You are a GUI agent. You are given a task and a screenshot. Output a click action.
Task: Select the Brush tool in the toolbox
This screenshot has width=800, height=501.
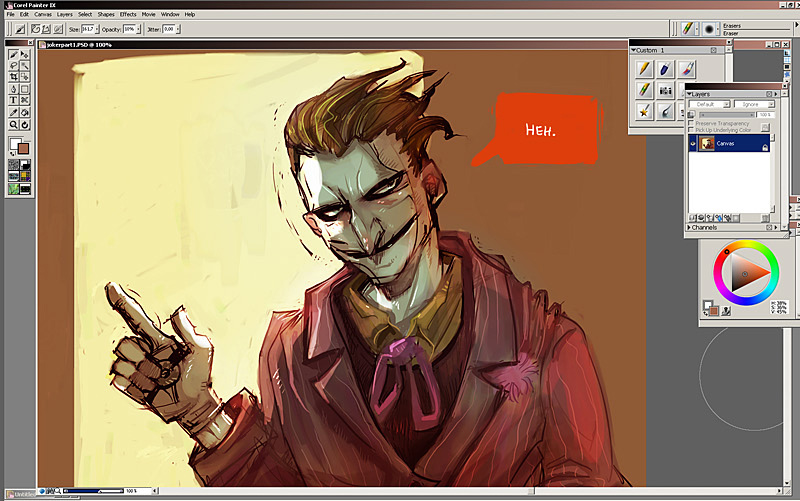(x=14, y=54)
